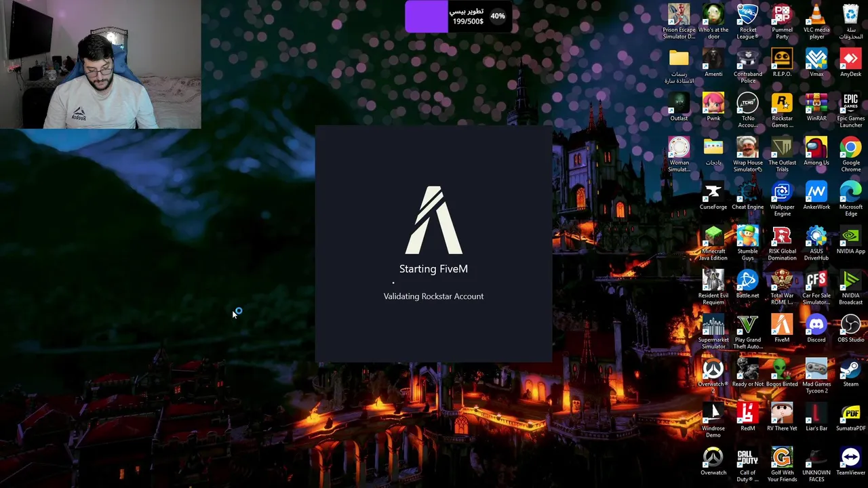Select the Outlast desktop icon
Image resolution: width=868 pixels, height=488 pixels.
[x=679, y=106]
